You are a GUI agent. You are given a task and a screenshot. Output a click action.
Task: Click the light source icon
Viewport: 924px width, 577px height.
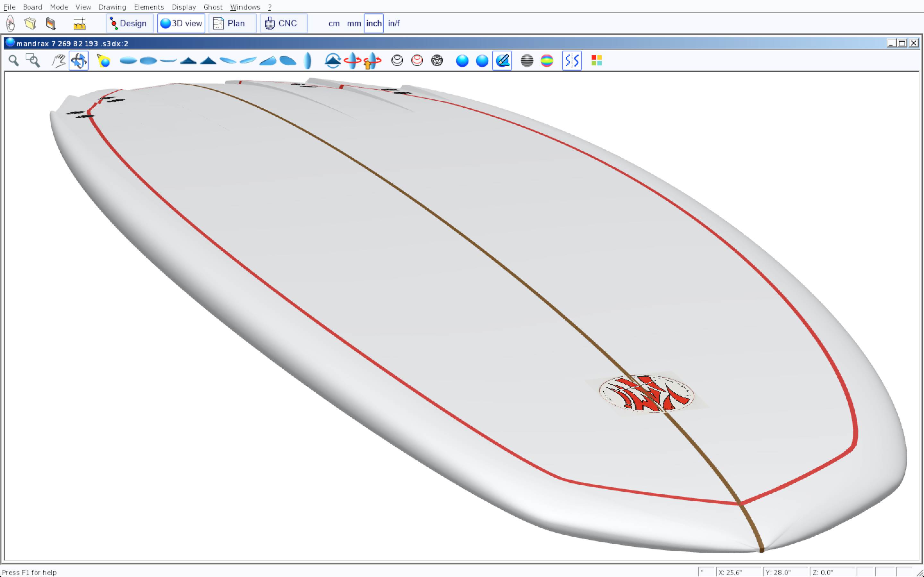(x=104, y=61)
